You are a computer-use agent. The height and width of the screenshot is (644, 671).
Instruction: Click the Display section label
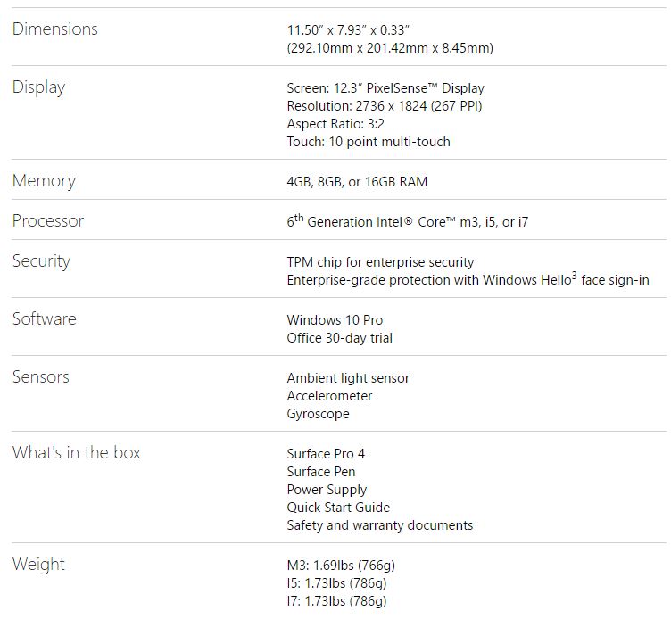(x=38, y=87)
